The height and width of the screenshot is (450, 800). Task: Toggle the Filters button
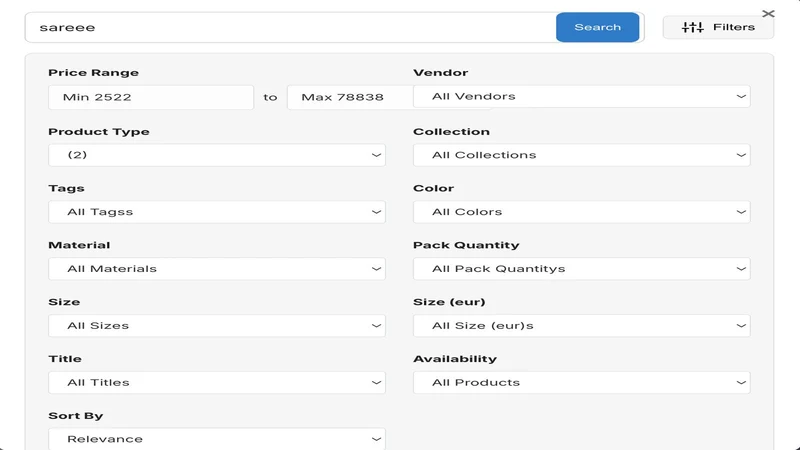click(718, 27)
